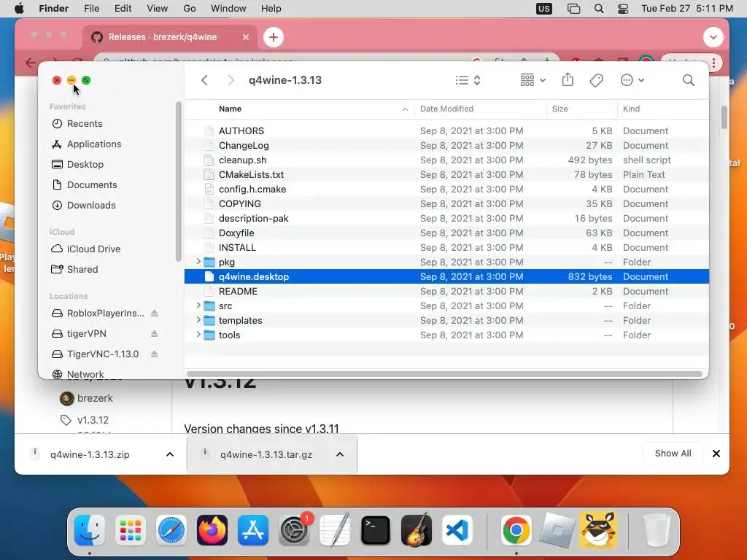Select TigerVNC-1.13.0 location

pyautogui.click(x=102, y=354)
